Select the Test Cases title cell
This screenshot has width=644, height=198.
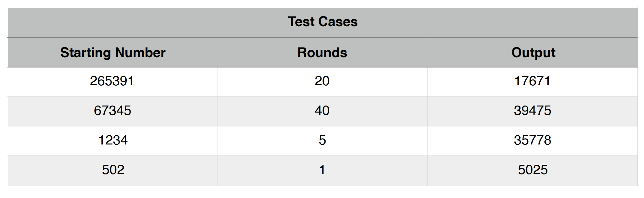322,23
